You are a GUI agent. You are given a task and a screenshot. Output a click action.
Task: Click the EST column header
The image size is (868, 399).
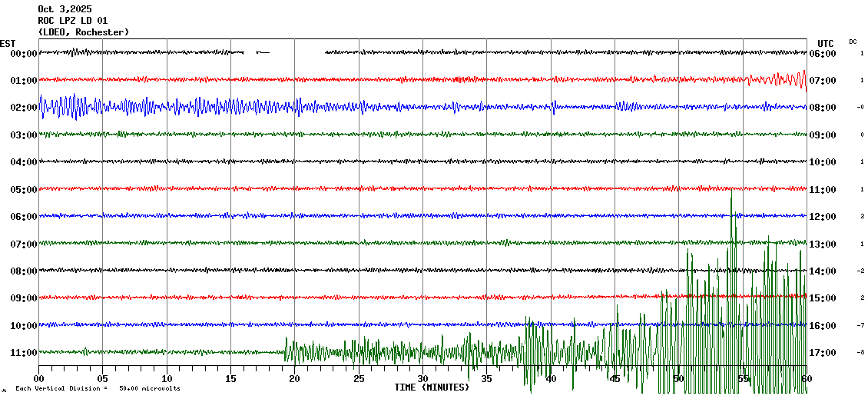point(8,43)
